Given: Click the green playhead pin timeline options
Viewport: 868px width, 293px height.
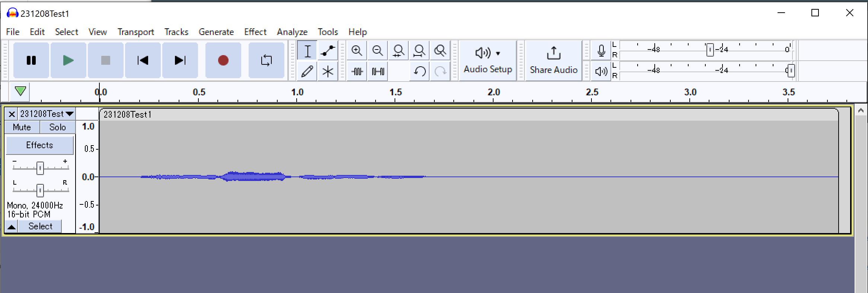Looking at the screenshot, I should [x=20, y=91].
